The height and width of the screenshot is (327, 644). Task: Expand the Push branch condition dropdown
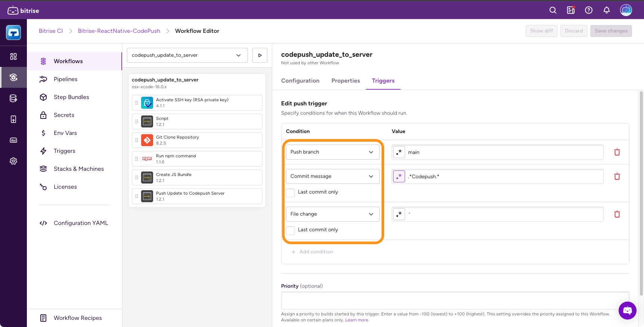point(333,152)
